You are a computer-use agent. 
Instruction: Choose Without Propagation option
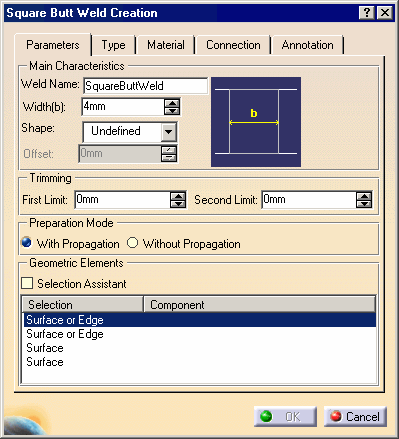(132, 243)
